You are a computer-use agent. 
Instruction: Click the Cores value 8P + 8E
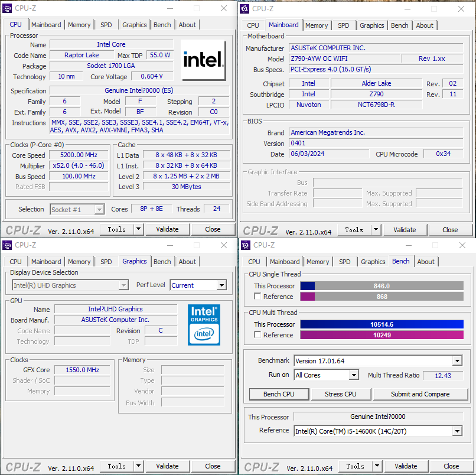click(x=152, y=209)
